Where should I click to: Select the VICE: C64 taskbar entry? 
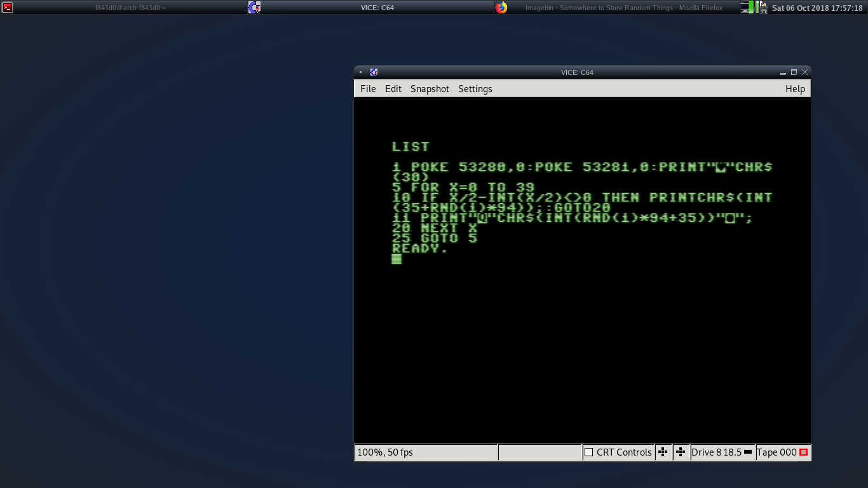click(378, 8)
